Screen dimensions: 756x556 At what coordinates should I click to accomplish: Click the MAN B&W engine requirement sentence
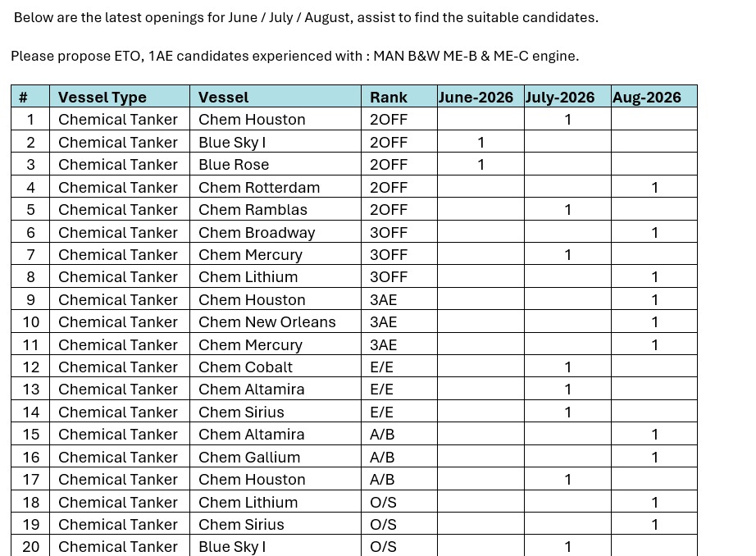coord(295,56)
